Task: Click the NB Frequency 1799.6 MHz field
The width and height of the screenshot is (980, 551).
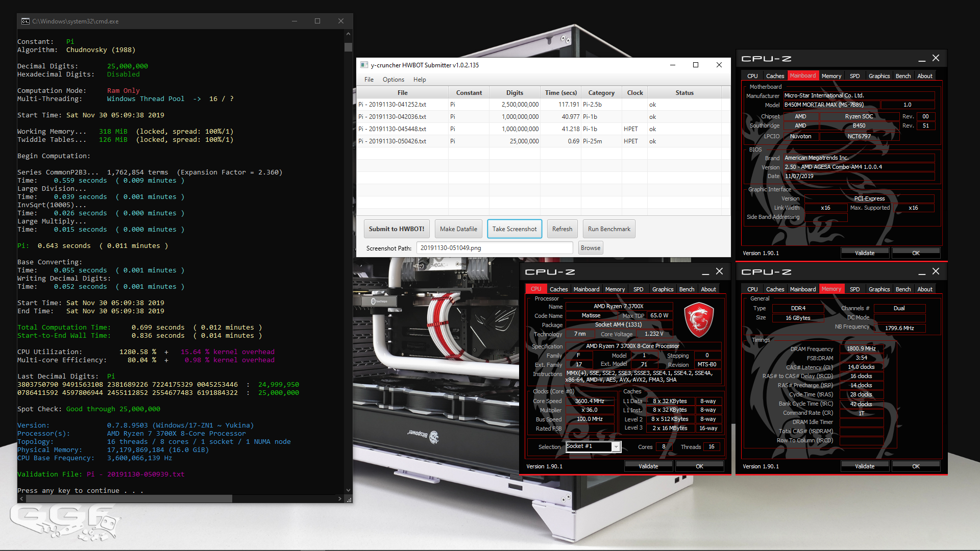Action: pos(899,328)
